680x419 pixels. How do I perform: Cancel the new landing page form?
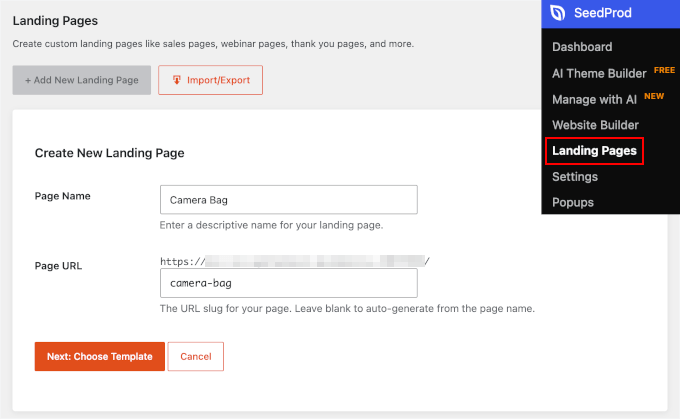pyautogui.click(x=196, y=357)
